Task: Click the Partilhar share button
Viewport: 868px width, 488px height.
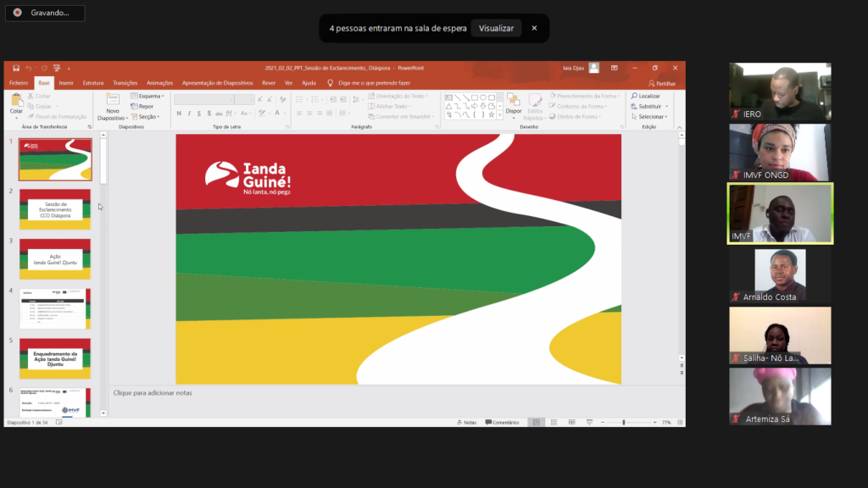Action: coord(662,83)
